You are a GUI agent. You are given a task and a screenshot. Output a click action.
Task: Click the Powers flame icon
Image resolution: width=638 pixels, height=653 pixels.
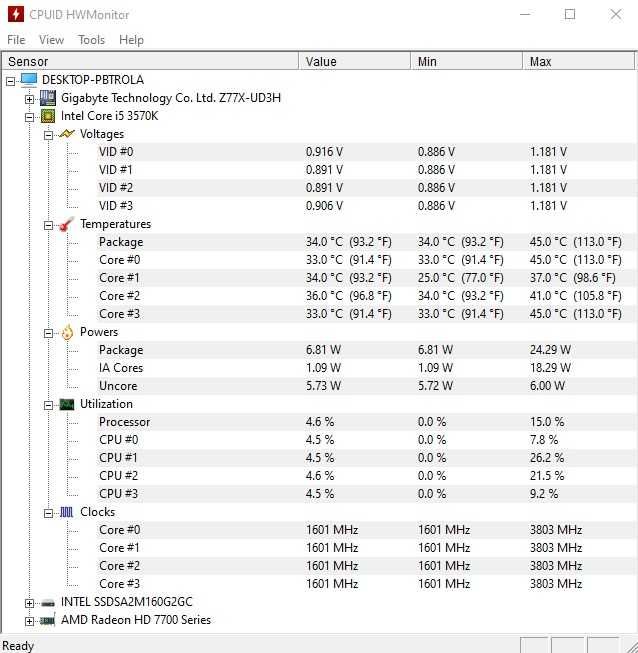point(67,332)
